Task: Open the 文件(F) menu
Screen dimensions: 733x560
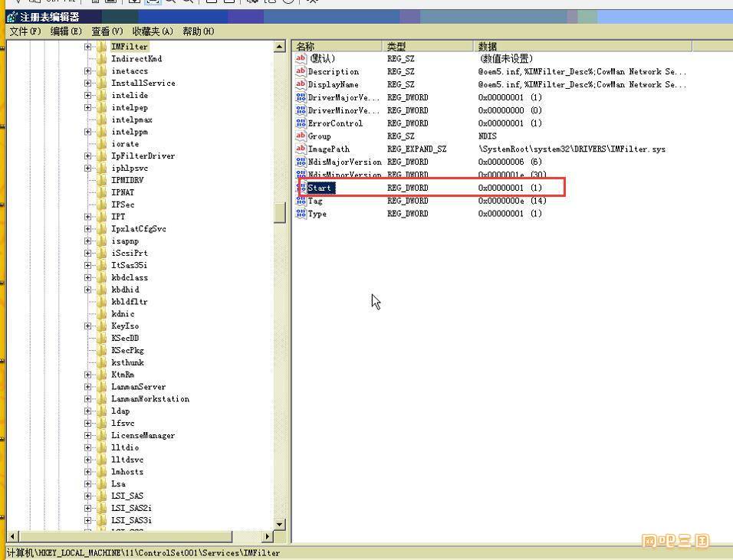Action: [x=25, y=31]
